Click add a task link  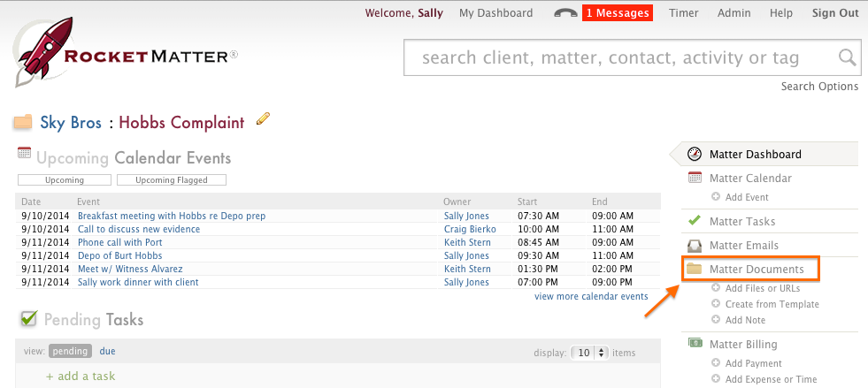[81, 377]
